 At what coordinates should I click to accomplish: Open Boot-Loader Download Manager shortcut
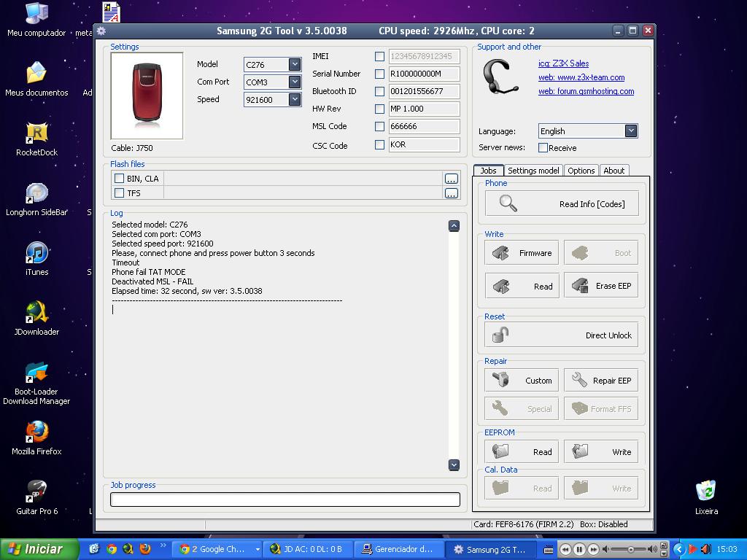[x=36, y=384]
